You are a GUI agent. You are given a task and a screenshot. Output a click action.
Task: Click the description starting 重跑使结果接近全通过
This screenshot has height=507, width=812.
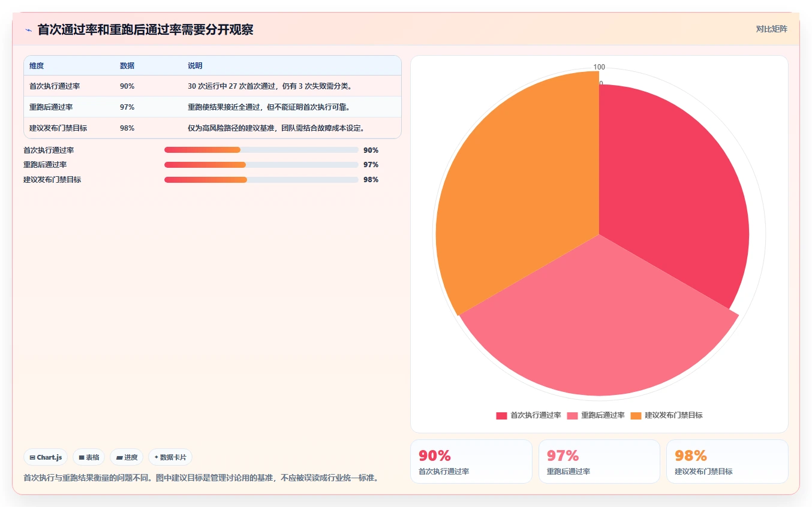pyautogui.click(x=269, y=107)
